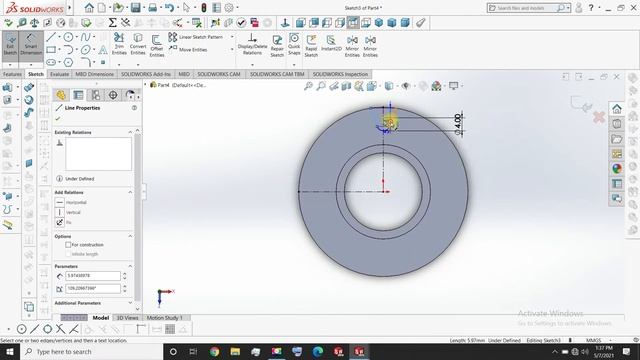Screen dimensions: 640x360
Task: Pick the Circle sketch tool in ribbon
Action: (68, 37)
